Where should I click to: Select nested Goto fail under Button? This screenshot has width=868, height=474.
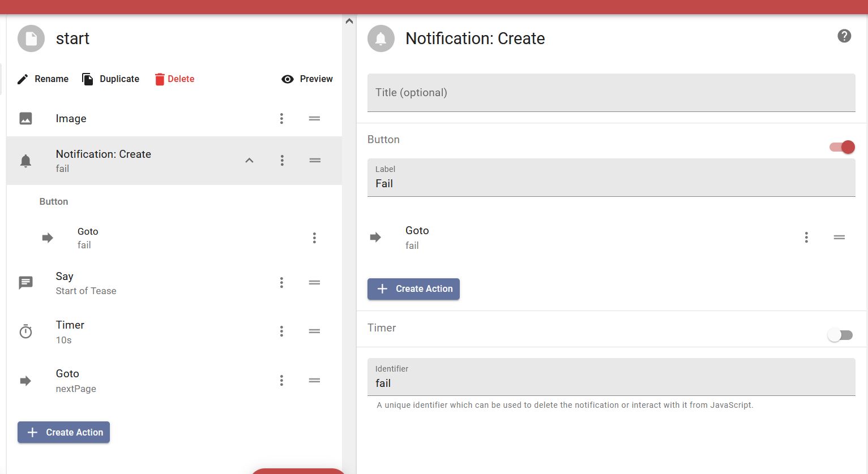[x=174, y=238]
